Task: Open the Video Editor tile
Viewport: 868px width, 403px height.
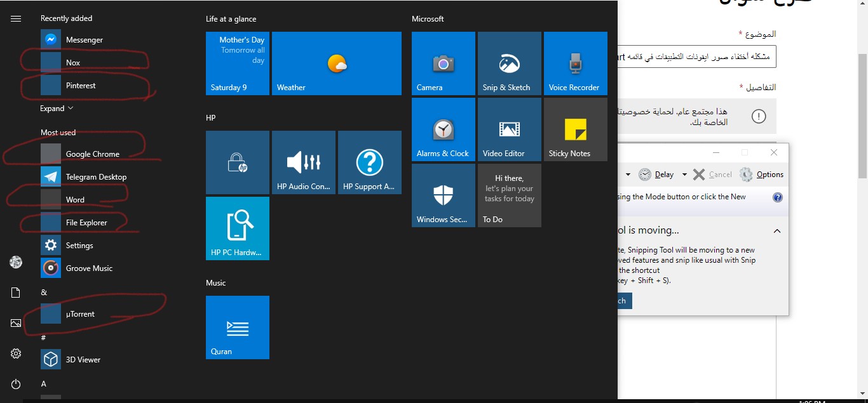Action: pyautogui.click(x=510, y=129)
